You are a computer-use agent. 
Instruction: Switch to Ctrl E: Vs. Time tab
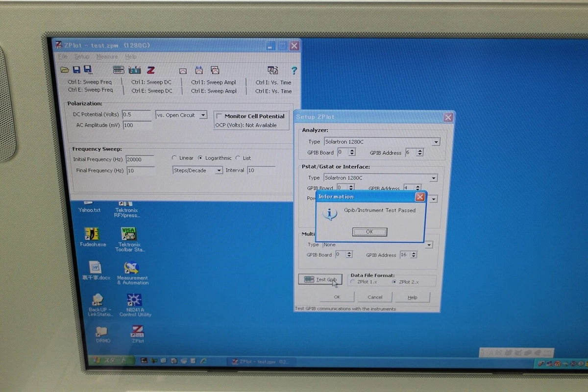click(x=273, y=91)
